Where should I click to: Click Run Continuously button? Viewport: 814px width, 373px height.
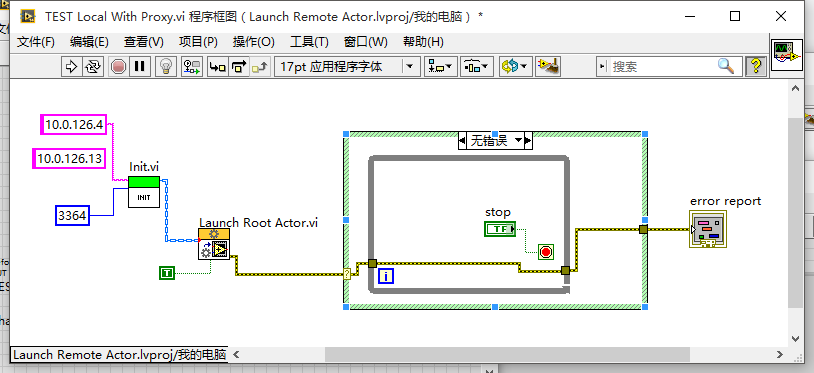(x=92, y=66)
